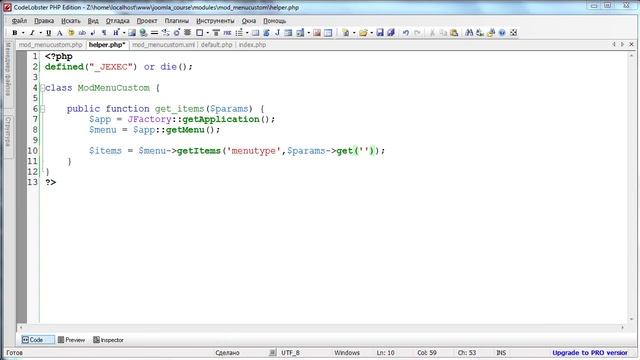Open the Плагины menu
This screenshot has height=360, width=640.
pyautogui.click(x=177, y=21)
